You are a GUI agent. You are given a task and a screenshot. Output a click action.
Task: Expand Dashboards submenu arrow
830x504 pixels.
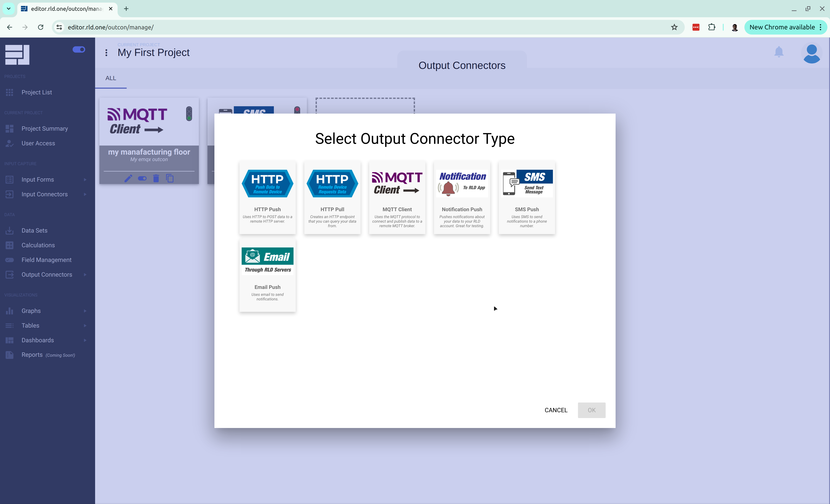coord(85,340)
